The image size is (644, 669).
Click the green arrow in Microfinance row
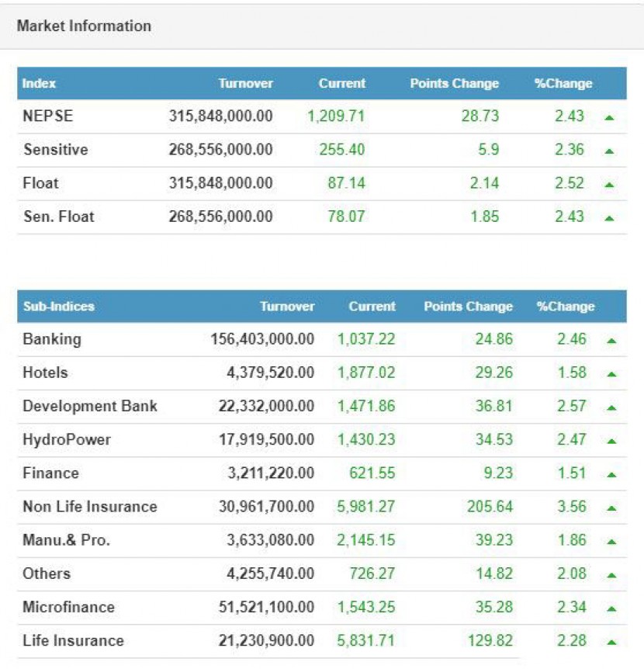coord(611,608)
